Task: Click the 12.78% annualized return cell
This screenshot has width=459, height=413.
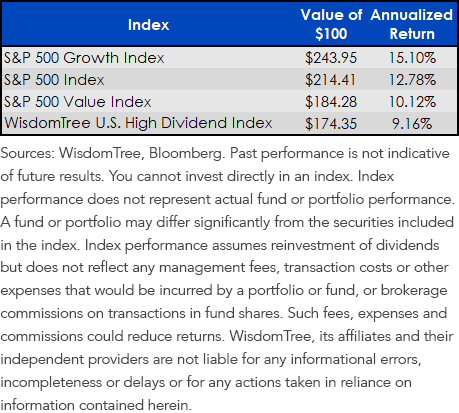Action: click(412, 80)
